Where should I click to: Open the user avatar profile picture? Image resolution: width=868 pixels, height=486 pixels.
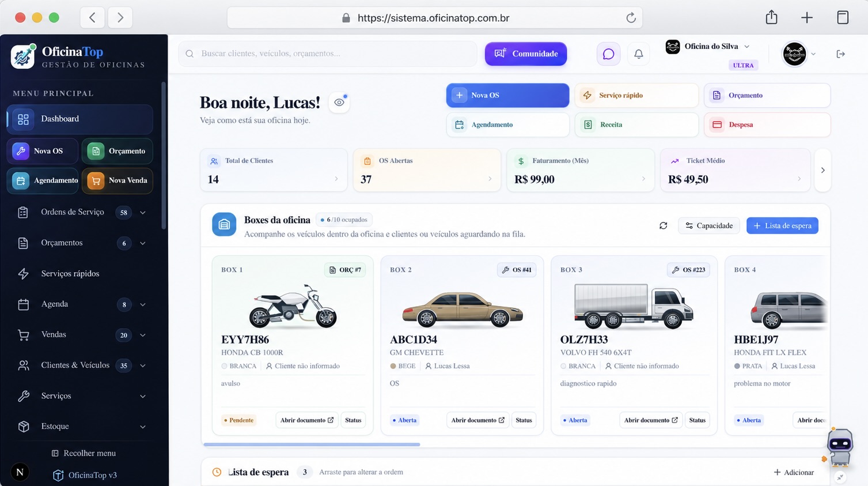tap(794, 54)
